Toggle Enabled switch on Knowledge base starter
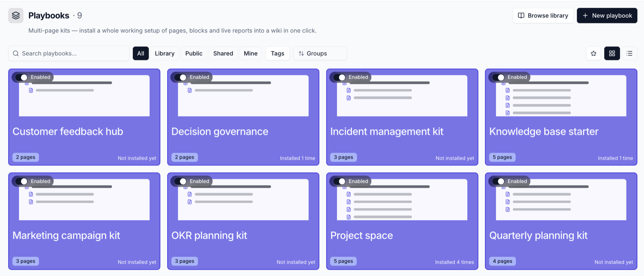 tap(498, 77)
